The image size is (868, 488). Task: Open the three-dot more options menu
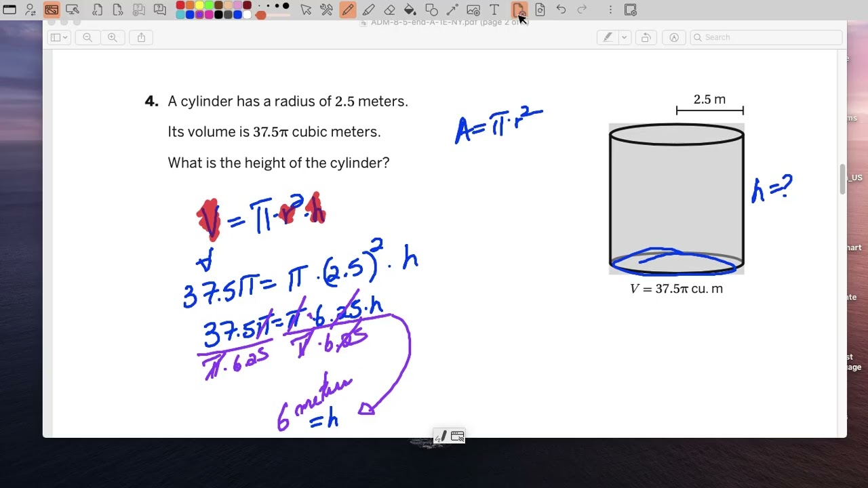(610, 9)
